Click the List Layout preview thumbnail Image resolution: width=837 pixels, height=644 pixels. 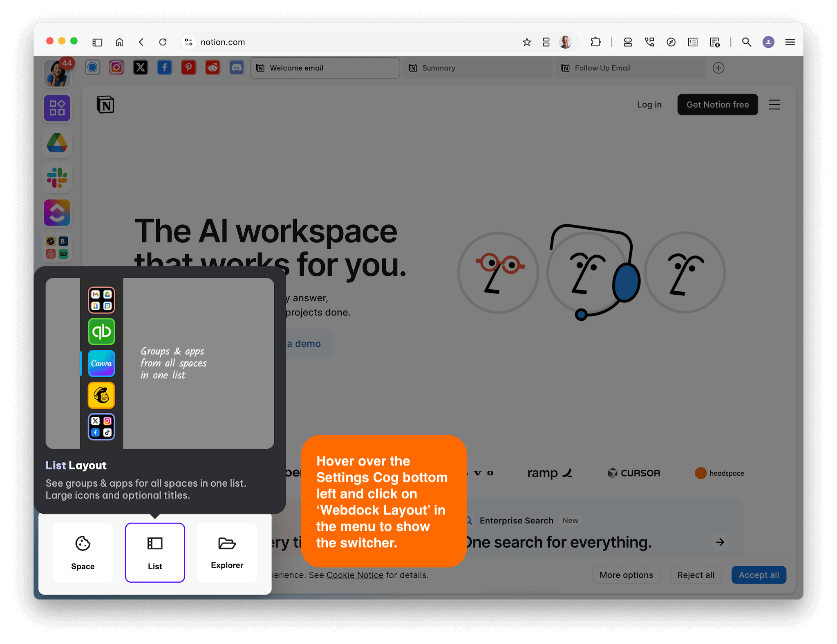pyautogui.click(x=160, y=363)
